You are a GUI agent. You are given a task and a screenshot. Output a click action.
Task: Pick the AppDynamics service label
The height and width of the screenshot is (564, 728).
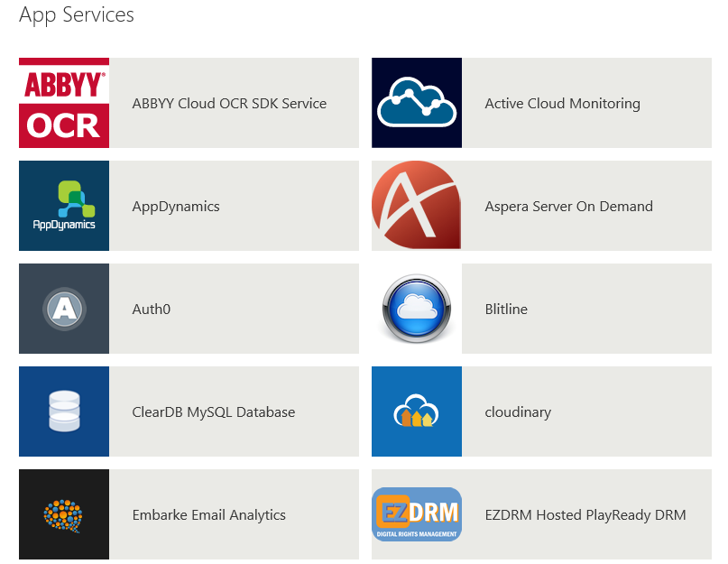point(176,207)
